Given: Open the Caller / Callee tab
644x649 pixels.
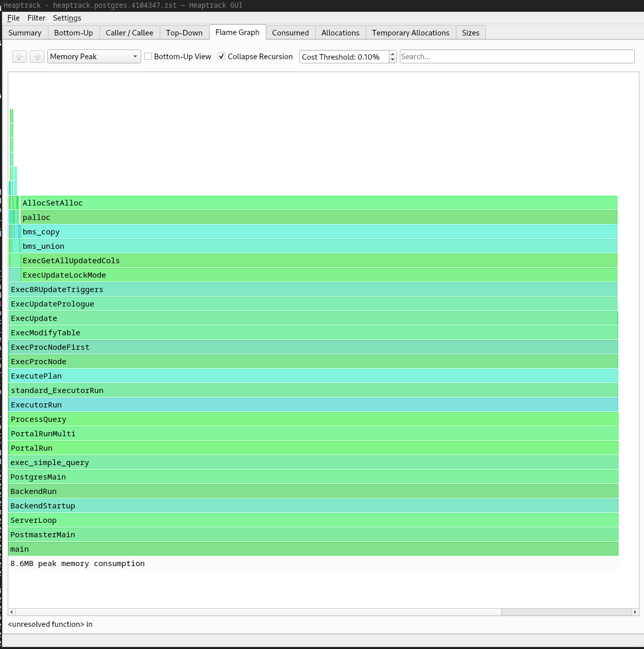Looking at the screenshot, I should click(129, 33).
